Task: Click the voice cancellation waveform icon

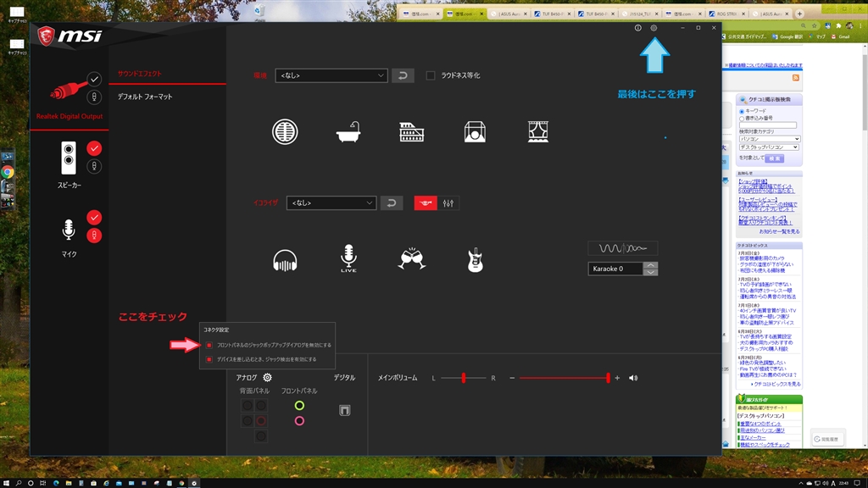Action: [x=623, y=248]
